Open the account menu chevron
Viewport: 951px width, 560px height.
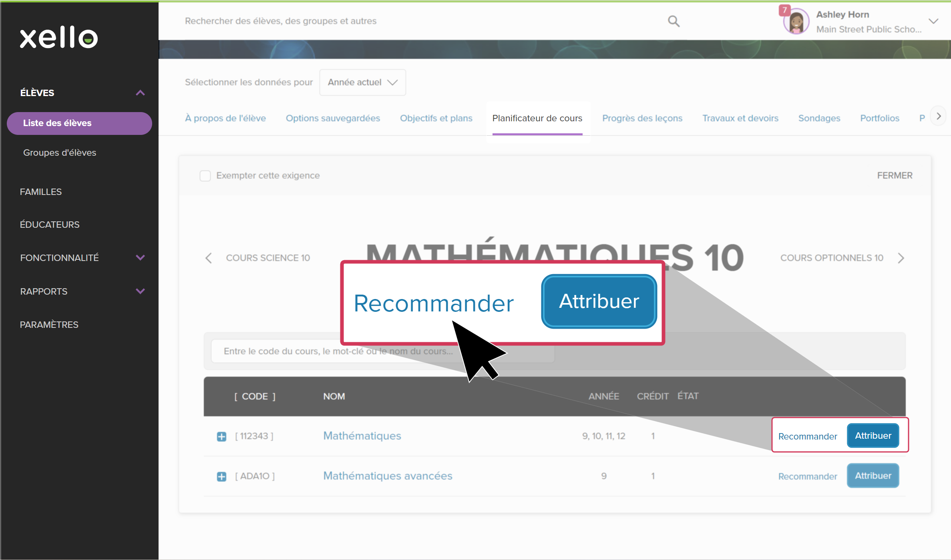click(x=933, y=21)
